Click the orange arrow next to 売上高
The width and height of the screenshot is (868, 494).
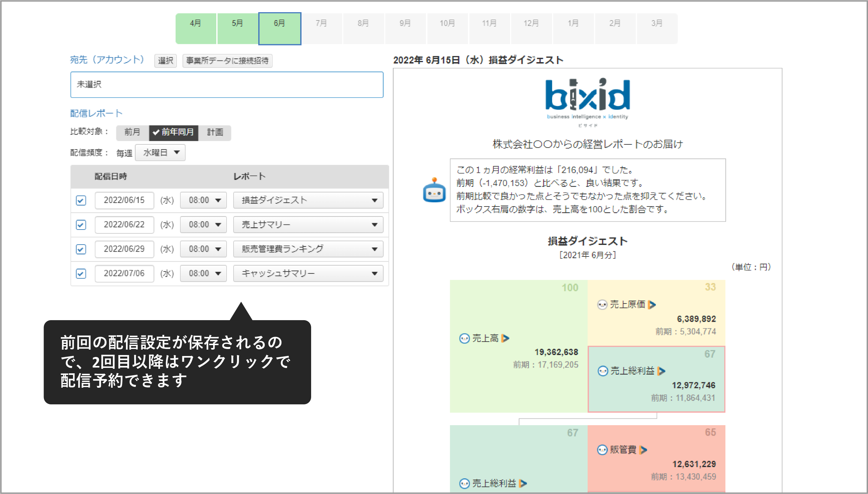tap(505, 338)
